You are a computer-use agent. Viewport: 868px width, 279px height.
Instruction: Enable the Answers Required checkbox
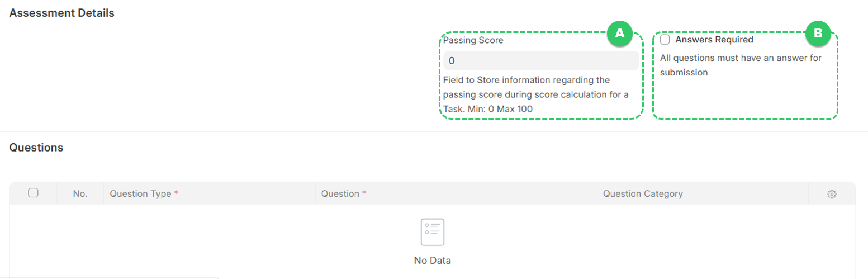click(x=665, y=40)
